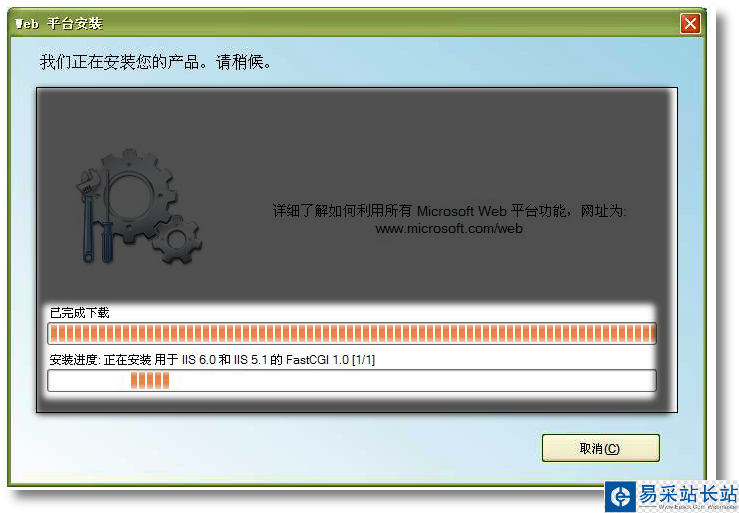Click the 我们正在安装您的产品 heading
This screenshot has width=739, height=513.
[156, 62]
